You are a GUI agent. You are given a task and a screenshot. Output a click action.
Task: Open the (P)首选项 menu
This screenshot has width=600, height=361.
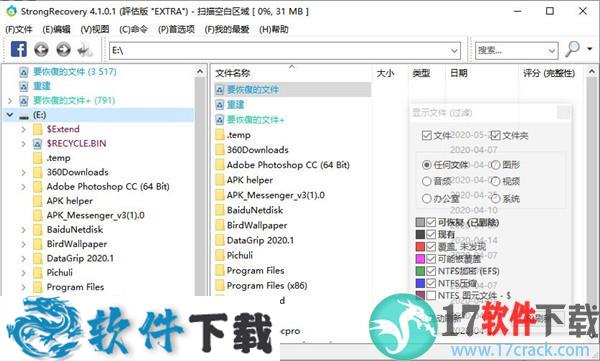(x=176, y=29)
